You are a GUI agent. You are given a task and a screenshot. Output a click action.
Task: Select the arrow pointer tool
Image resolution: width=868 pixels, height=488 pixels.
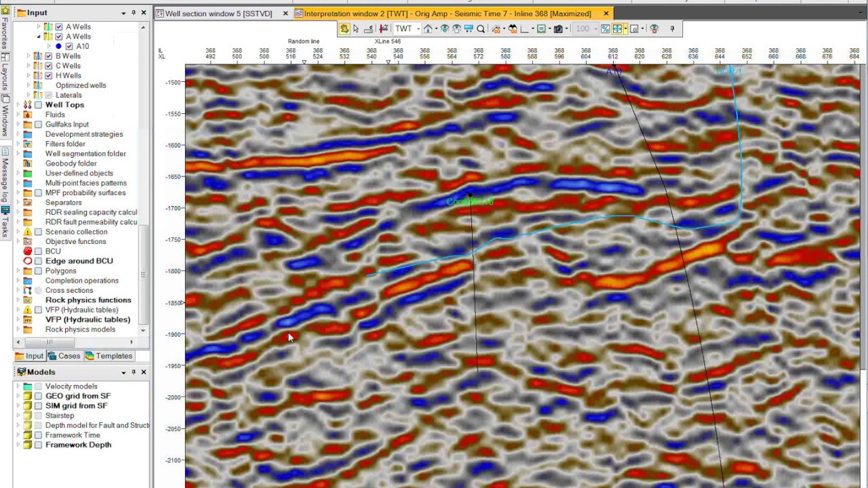coord(356,28)
